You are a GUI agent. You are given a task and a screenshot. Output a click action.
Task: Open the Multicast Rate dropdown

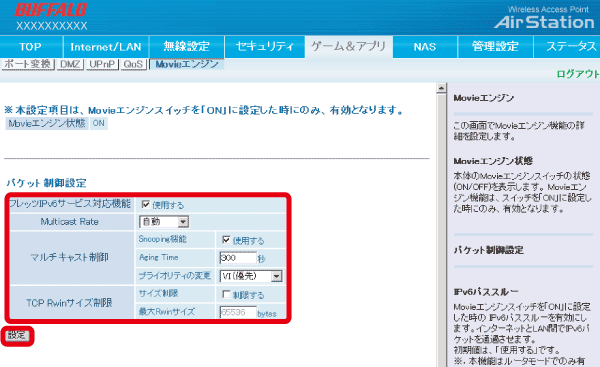click(164, 222)
